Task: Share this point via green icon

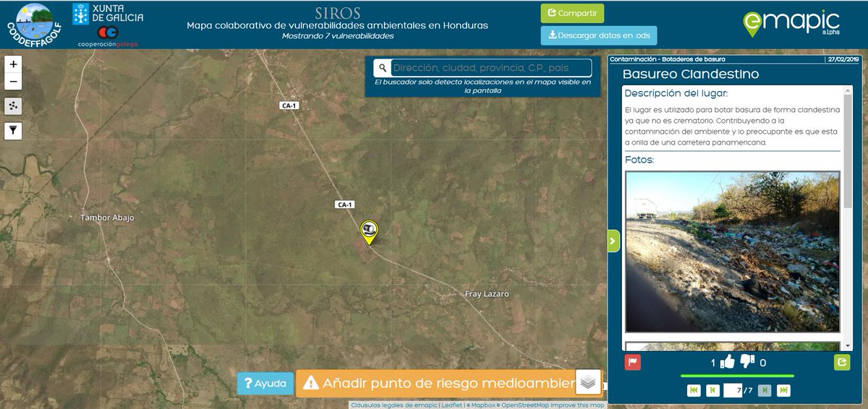Action: point(842,363)
